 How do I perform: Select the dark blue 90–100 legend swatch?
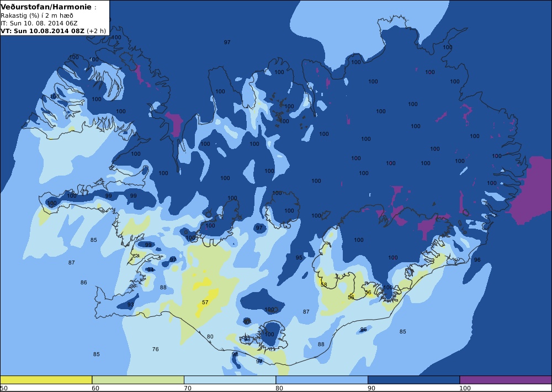413,380
